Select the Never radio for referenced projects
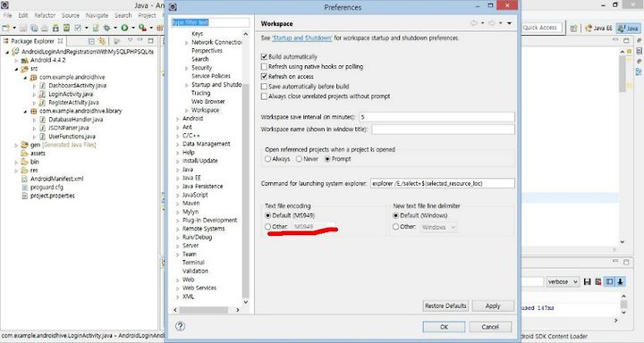Image resolution: width=644 pixels, height=343 pixels. (299, 159)
